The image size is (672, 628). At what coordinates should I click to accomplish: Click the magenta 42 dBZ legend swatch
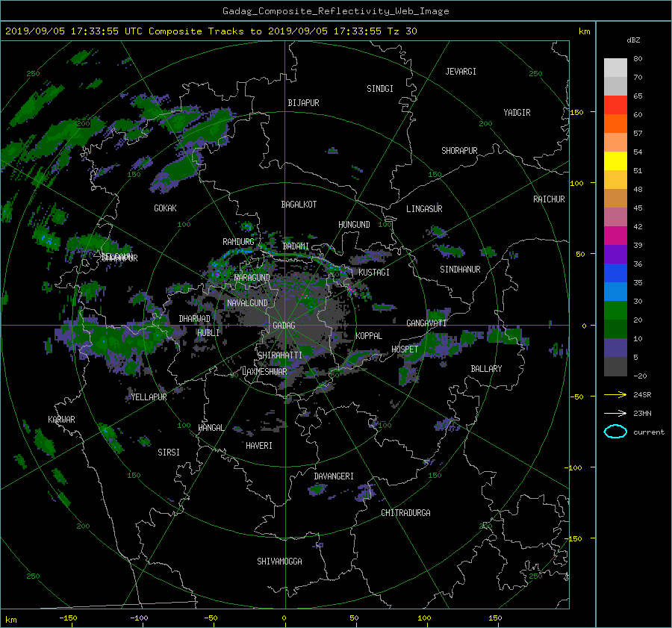615,235
